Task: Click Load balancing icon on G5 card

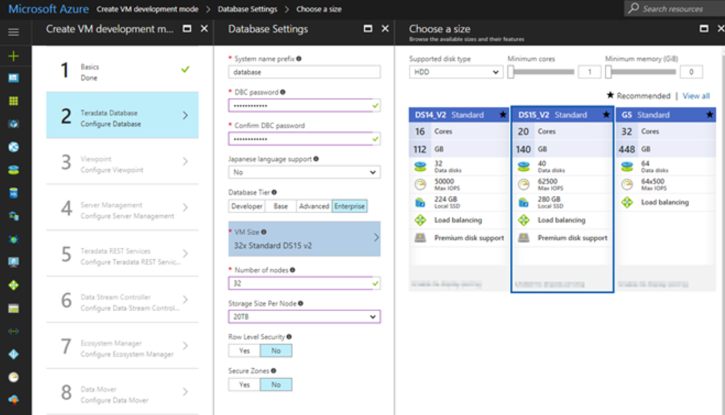Action: [x=627, y=202]
